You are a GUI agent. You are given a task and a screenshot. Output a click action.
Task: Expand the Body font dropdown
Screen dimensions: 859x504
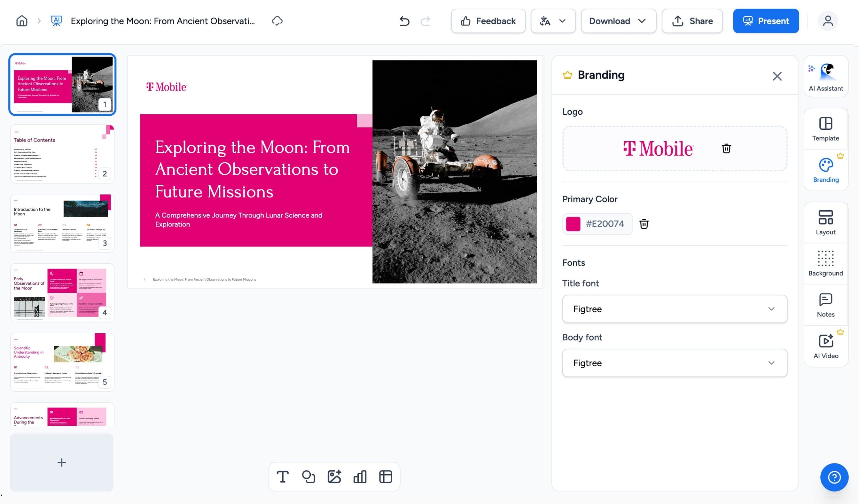pyautogui.click(x=771, y=363)
